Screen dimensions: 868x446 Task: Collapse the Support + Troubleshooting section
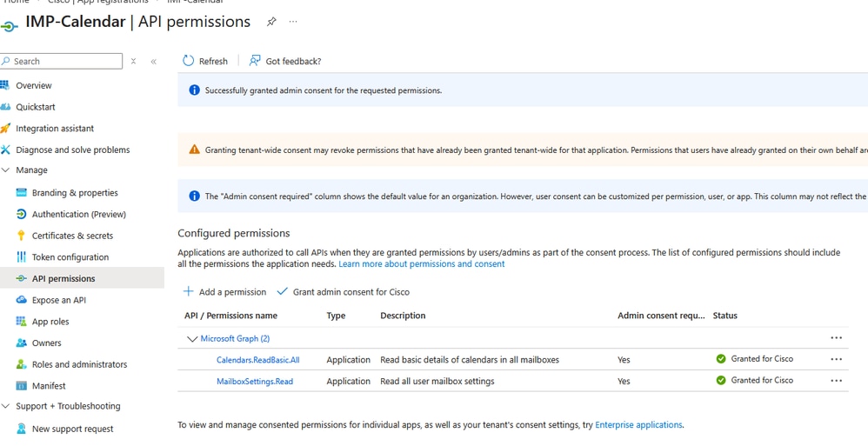pyautogui.click(x=6, y=407)
